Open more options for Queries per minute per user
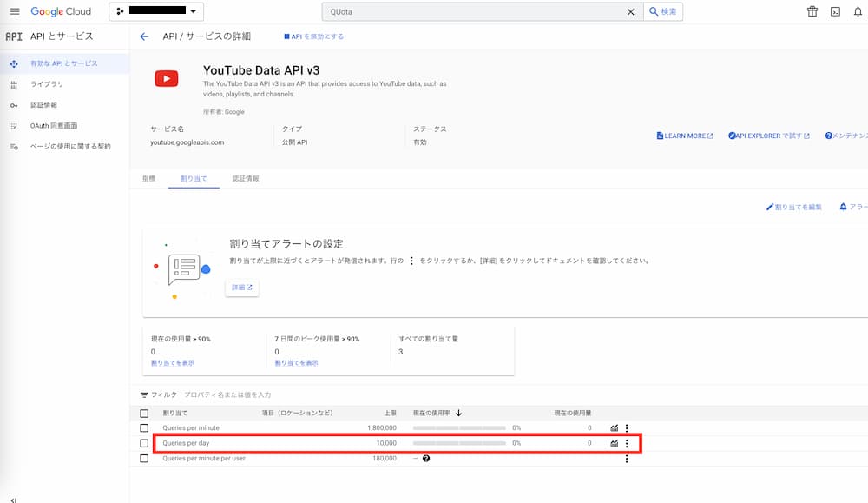Image resolution: width=868 pixels, height=503 pixels. pos(627,459)
